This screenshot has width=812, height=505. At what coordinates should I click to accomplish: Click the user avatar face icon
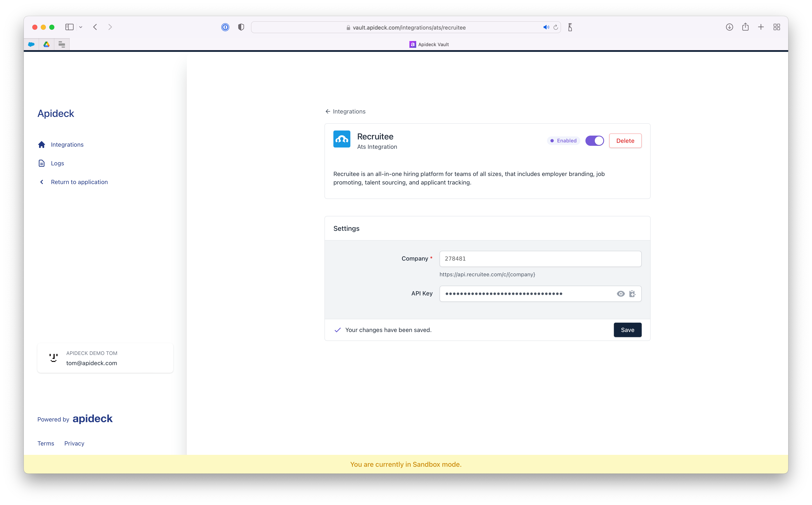pyautogui.click(x=53, y=358)
